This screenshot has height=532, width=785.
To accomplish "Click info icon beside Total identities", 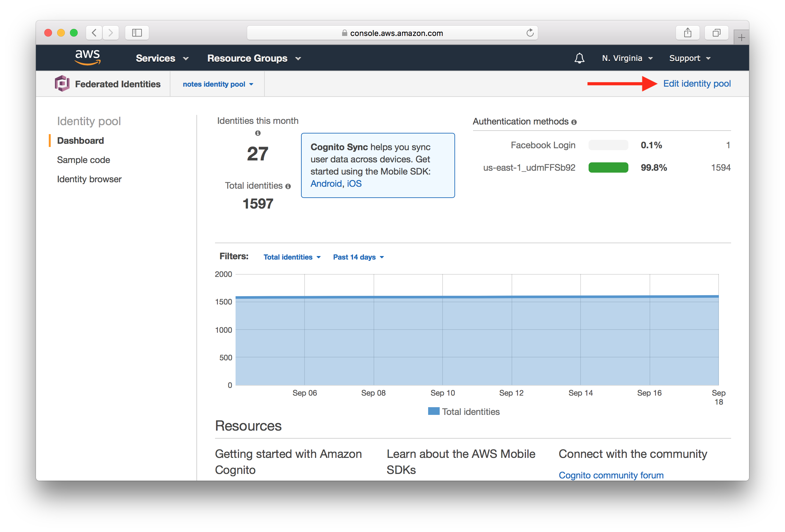I will coord(288,186).
